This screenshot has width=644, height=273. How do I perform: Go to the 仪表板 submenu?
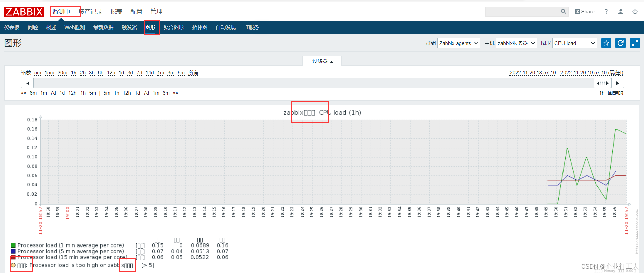coord(12,28)
